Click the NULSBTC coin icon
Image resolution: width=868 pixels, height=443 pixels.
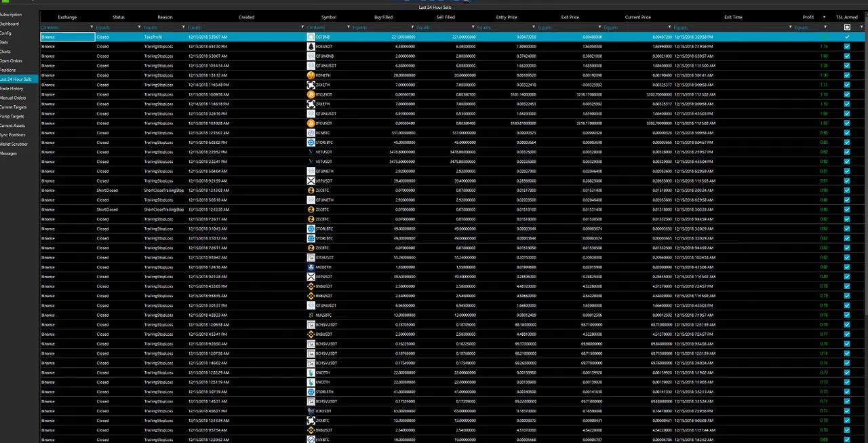click(311, 315)
